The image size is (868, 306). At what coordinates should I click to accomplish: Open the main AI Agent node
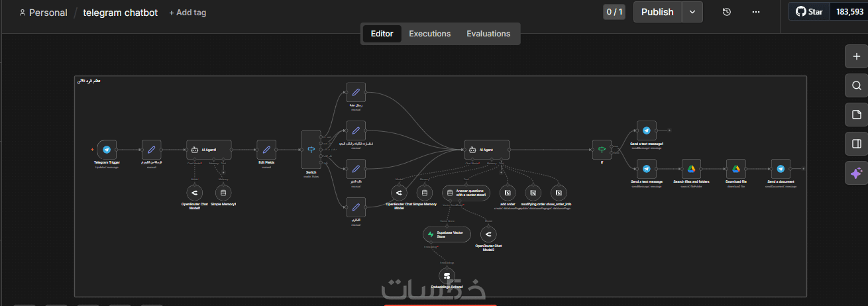click(x=487, y=150)
